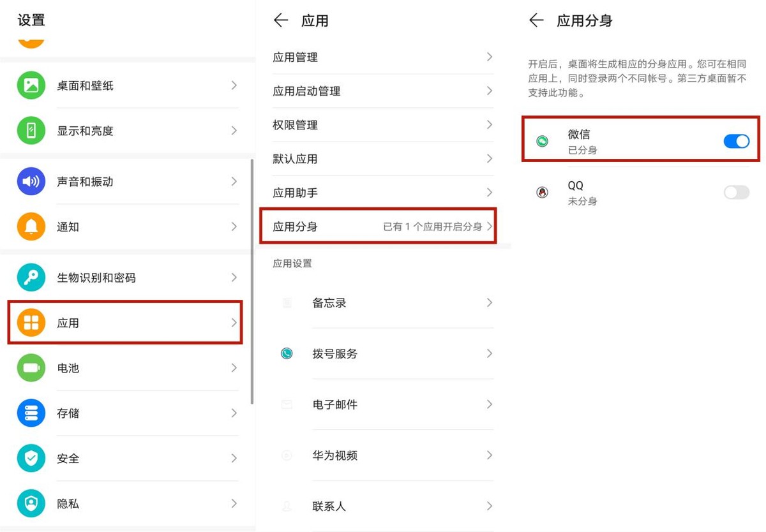Image resolution: width=766 pixels, height=532 pixels.
Task: Tap the WeChat app icon under 应用分身
Action: [542, 141]
